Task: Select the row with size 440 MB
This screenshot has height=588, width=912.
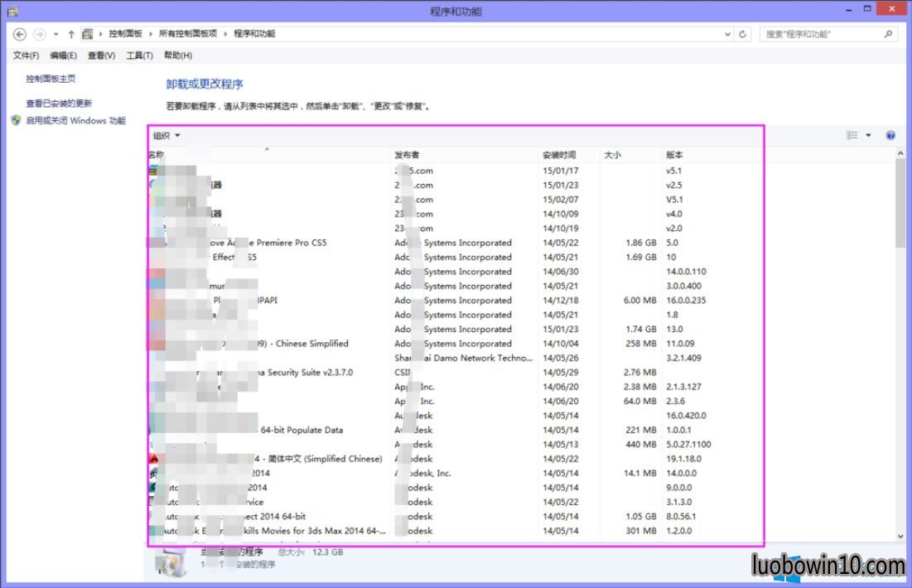Action: [455, 445]
